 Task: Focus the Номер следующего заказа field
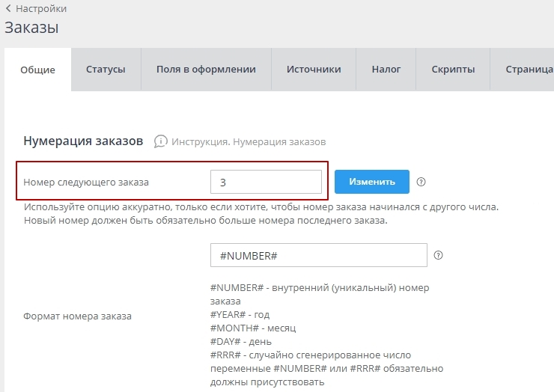[266, 182]
